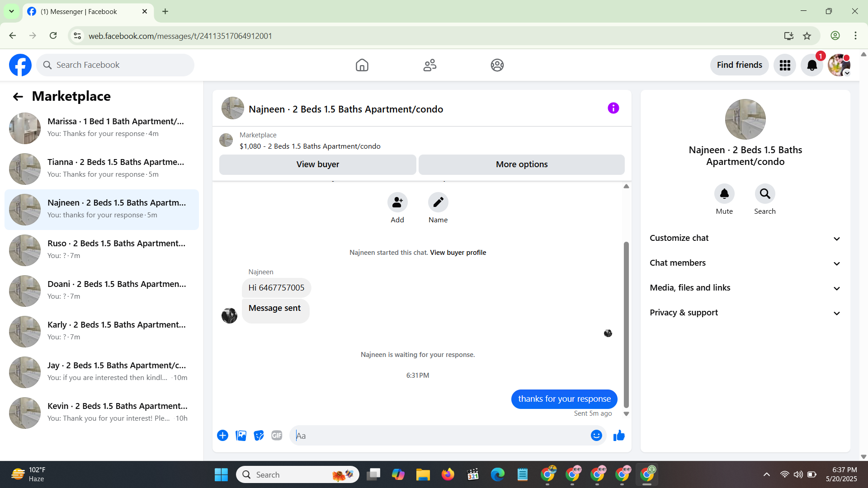Open View buyer profile link

(458, 253)
